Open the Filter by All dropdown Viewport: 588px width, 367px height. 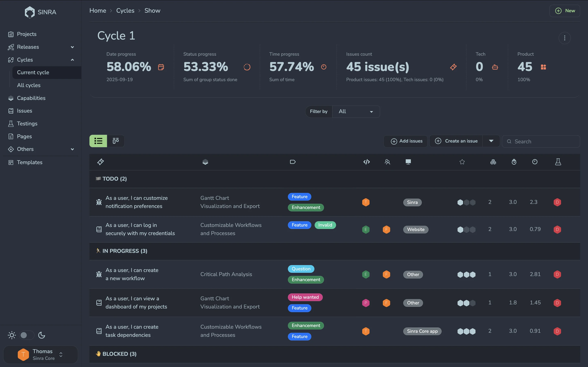(356, 111)
